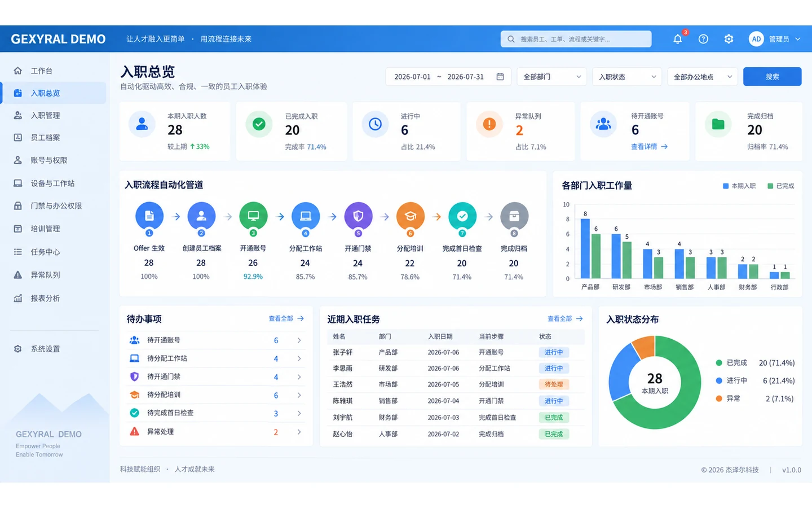Click the 搜索 button
This screenshot has width=812, height=508.
(x=772, y=77)
